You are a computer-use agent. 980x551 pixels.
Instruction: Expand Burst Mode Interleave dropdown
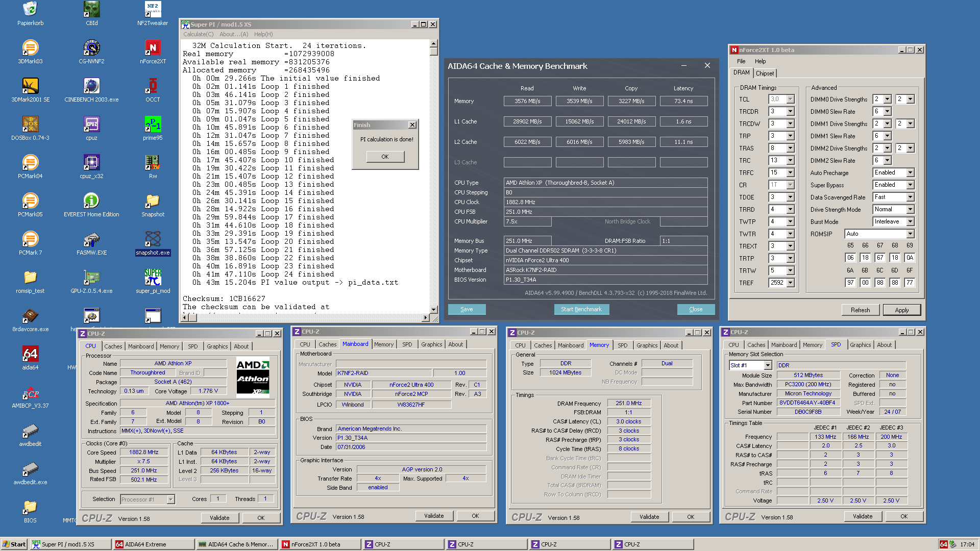(x=910, y=221)
